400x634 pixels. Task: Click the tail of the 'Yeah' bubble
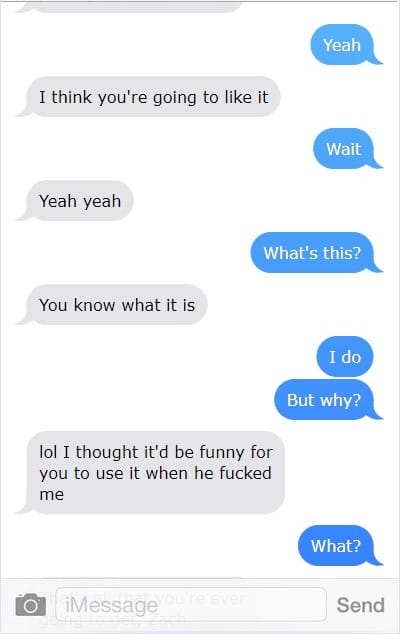point(375,60)
